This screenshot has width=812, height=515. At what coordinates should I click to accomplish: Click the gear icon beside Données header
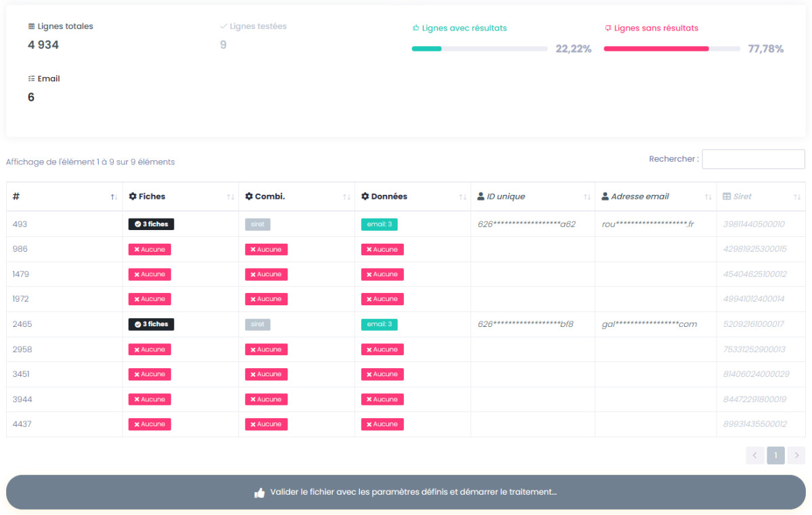point(365,196)
